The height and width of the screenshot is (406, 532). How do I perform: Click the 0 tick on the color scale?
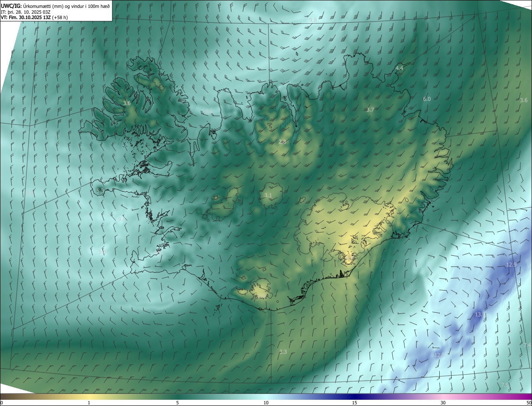click(2, 403)
